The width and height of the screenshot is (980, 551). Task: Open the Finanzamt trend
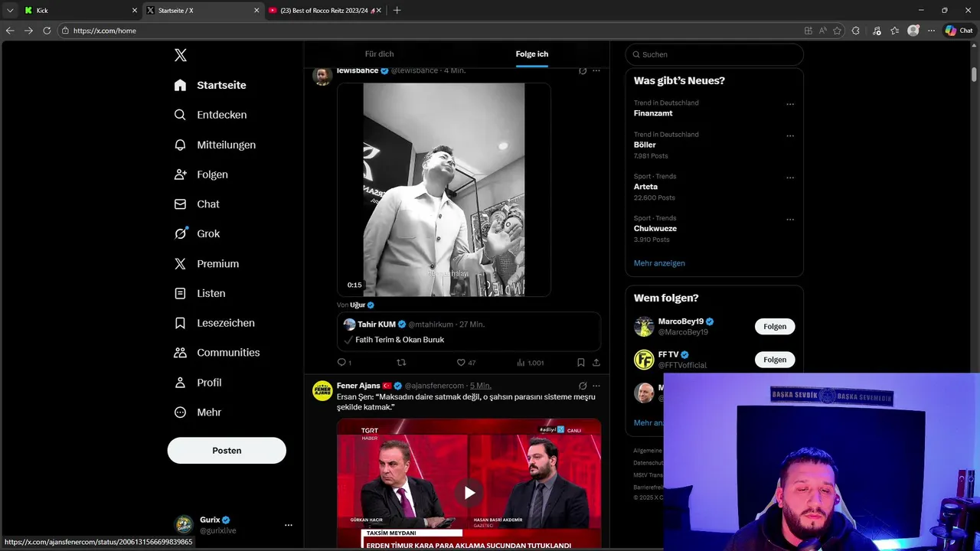653,113
